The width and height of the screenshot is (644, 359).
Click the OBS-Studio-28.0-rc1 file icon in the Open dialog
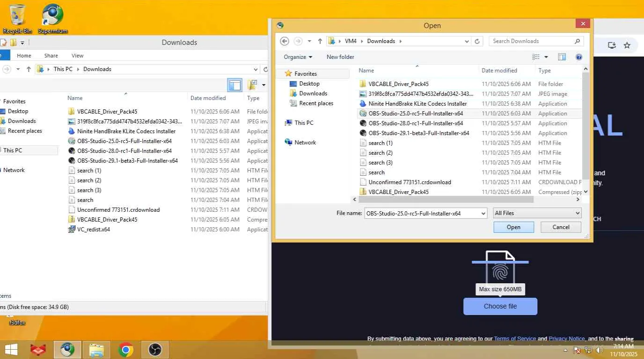363,123
